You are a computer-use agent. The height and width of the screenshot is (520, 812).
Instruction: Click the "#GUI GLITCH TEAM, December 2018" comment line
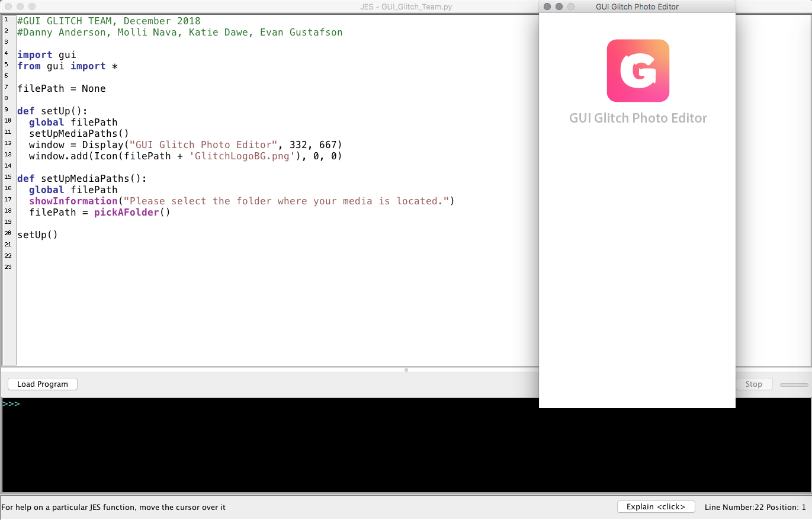(109, 21)
